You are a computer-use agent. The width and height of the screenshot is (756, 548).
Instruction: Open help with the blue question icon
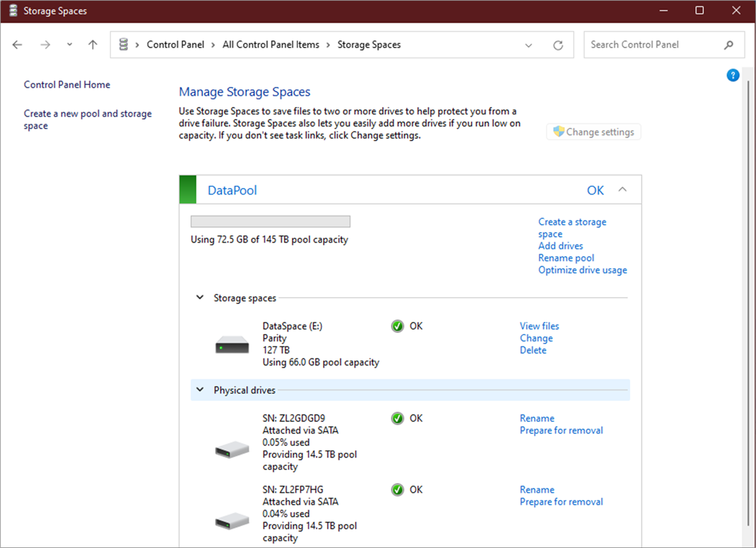click(x=733, y=75)
